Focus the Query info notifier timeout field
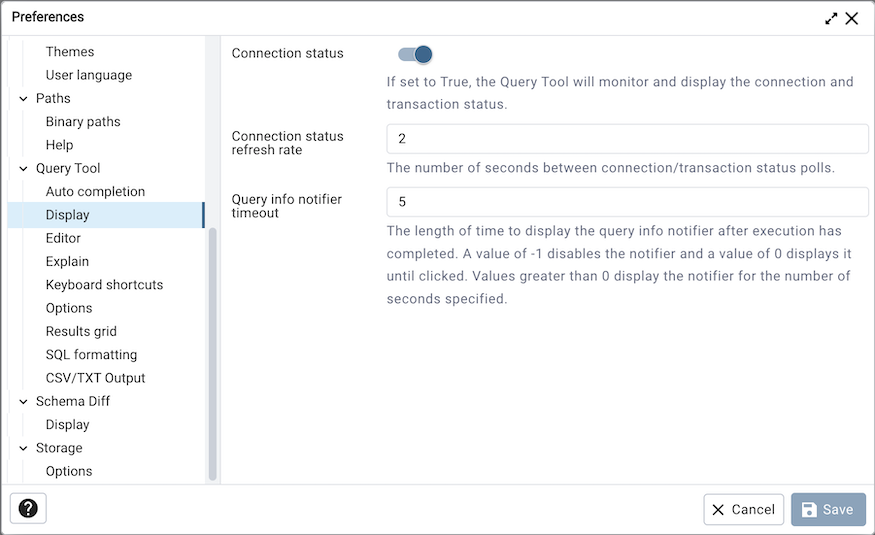Screen dimensions: 875x535 pos(627,202)
